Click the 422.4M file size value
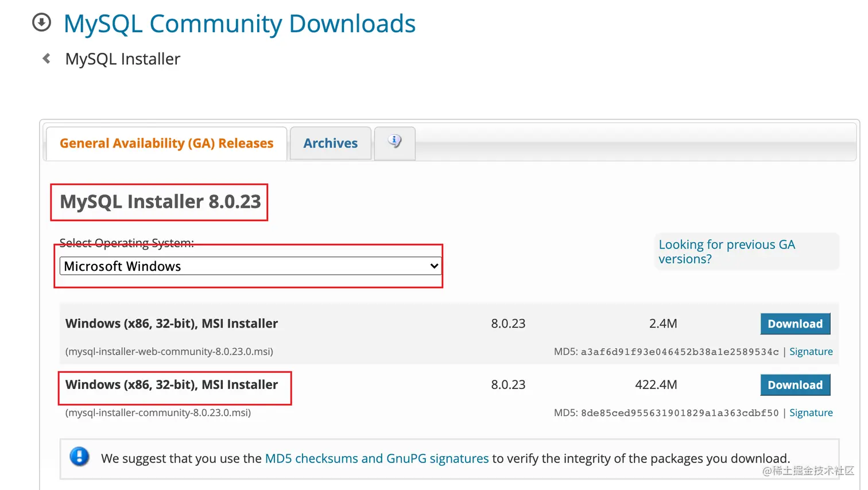This screenshot has width=868, height=490. 656,385
